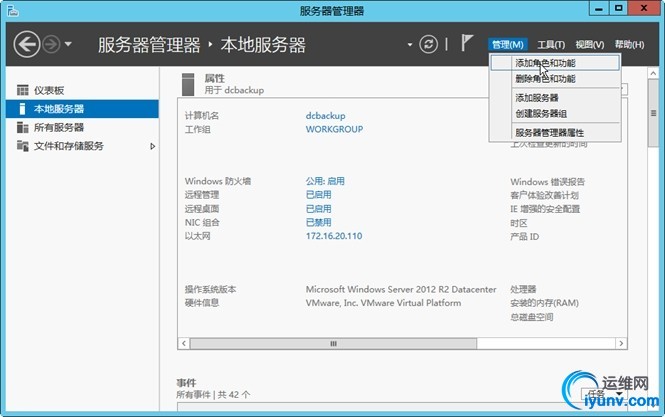Click the 时区 label
Viewport: 665px width, 417px height.
coord(519,223)
